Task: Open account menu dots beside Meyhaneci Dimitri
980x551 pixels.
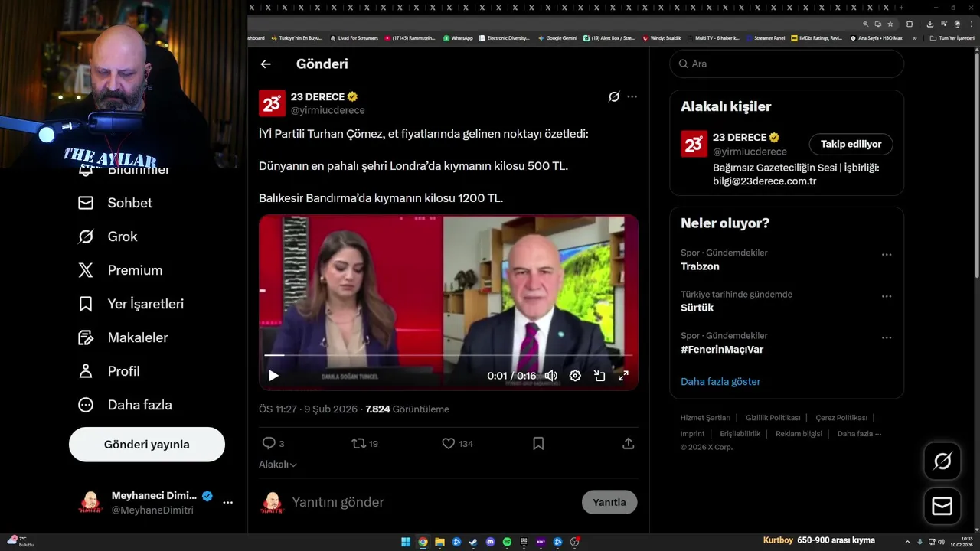Action: pos(227,503)
